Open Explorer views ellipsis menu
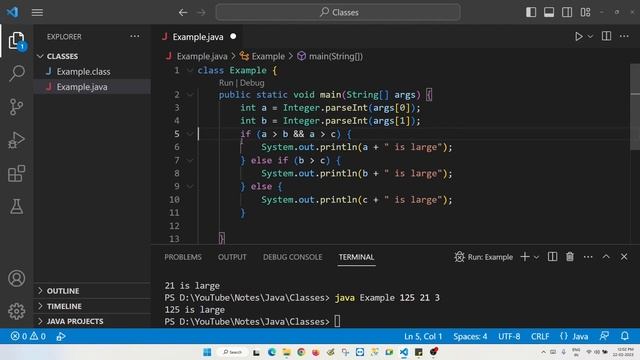Viewport: 640px width, 360px height. (135, 36)
